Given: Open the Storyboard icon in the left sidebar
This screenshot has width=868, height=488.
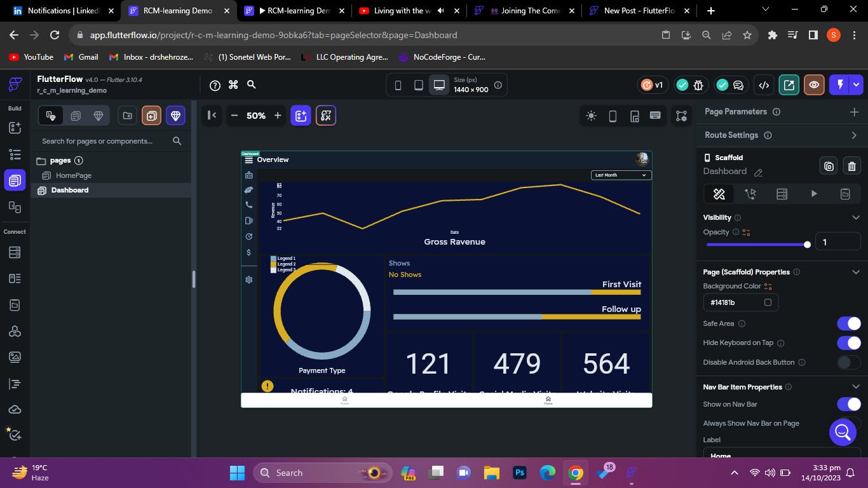Looking at the screenshot, I should click(15, 207).
